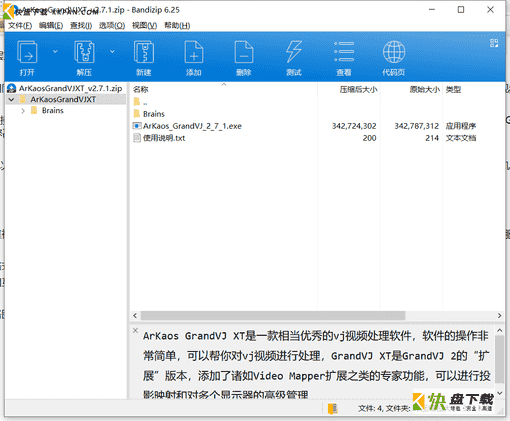510x421 pixels.
Task: Select ArKaosGrandVJXT_v2.7.1.zip in the tree
Action: [x=70, y=88]
